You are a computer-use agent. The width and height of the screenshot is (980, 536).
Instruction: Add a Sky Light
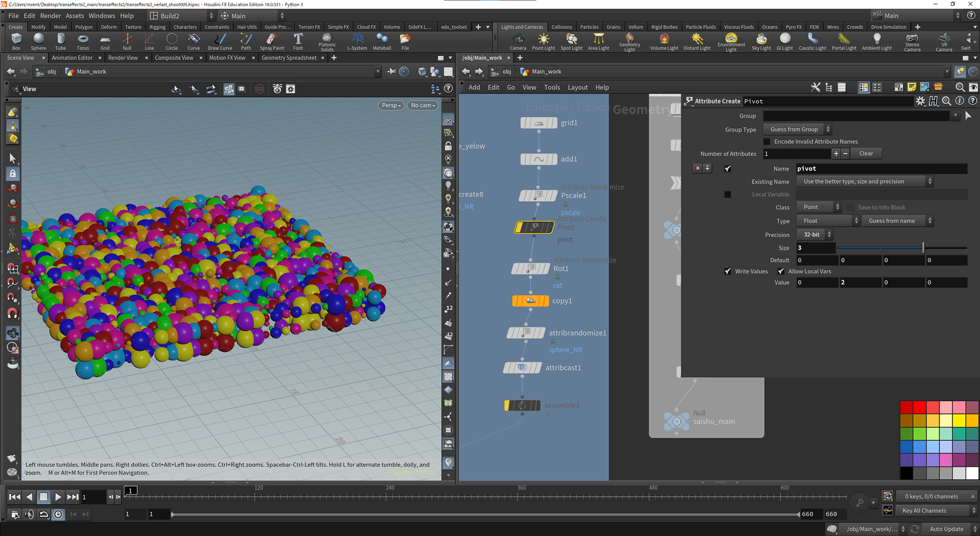pyautogui.click(x=762, y=41)
